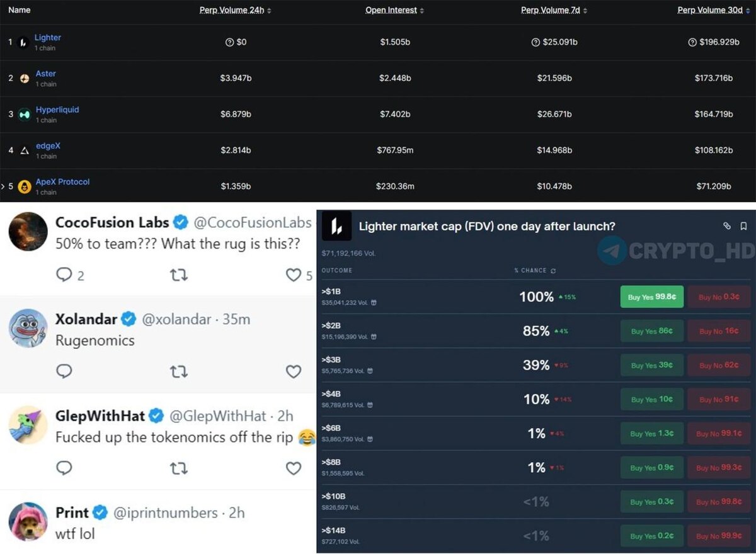Open the Hyperliquid protocol logo
Screen dimensions: 756x554
click(x=25, y=115)
